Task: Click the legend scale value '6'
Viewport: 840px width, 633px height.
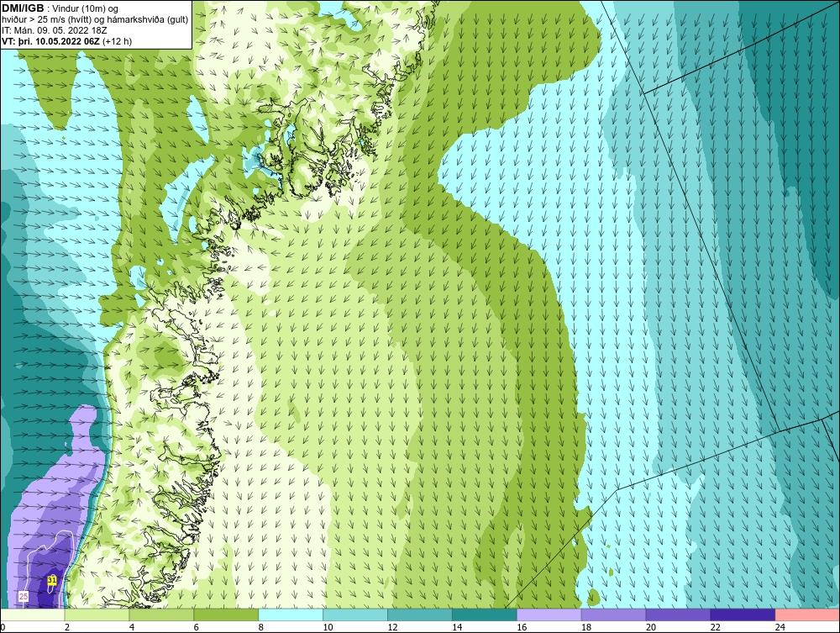Action: [x=196, y=627]
